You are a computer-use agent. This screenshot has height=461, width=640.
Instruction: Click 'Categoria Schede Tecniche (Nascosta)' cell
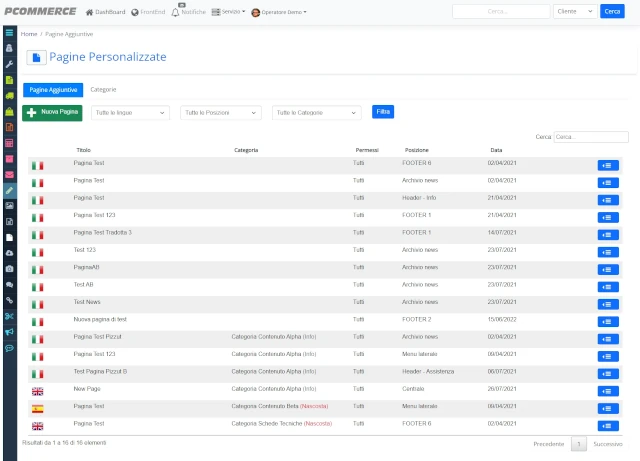(282, 423)
